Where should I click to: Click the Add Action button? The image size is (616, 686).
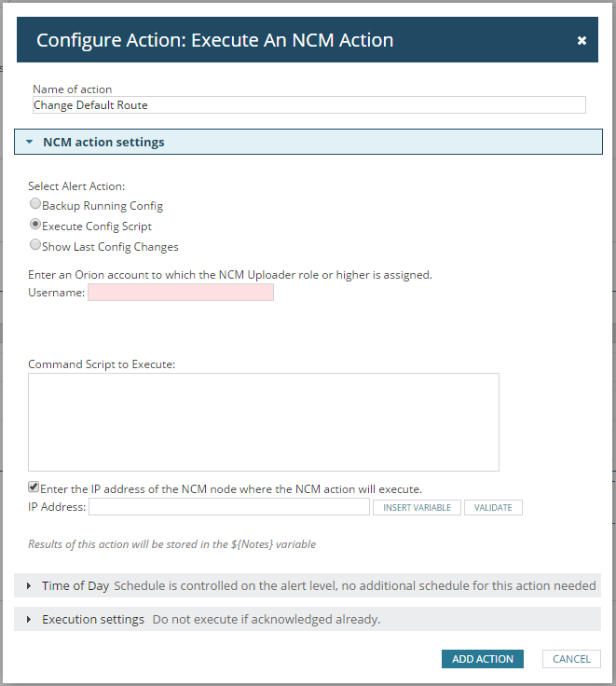tap(483, 659)
